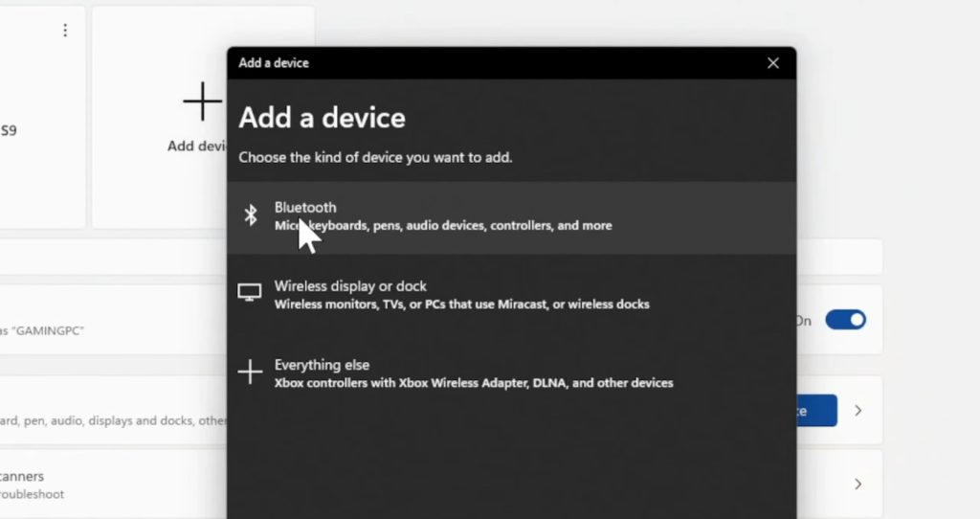The image size is (980, 519).
Task: Expand the Printers & scanners row chevron
Action: point(858,484)
